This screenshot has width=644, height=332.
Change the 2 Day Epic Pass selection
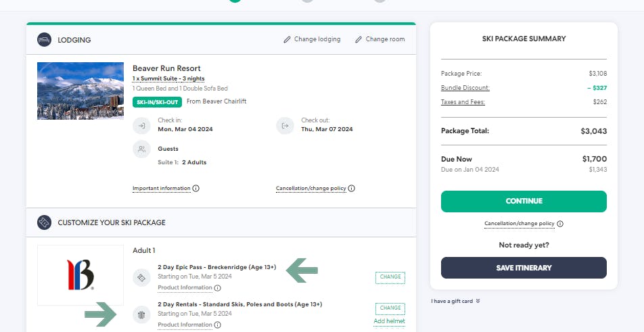[390, 277]
